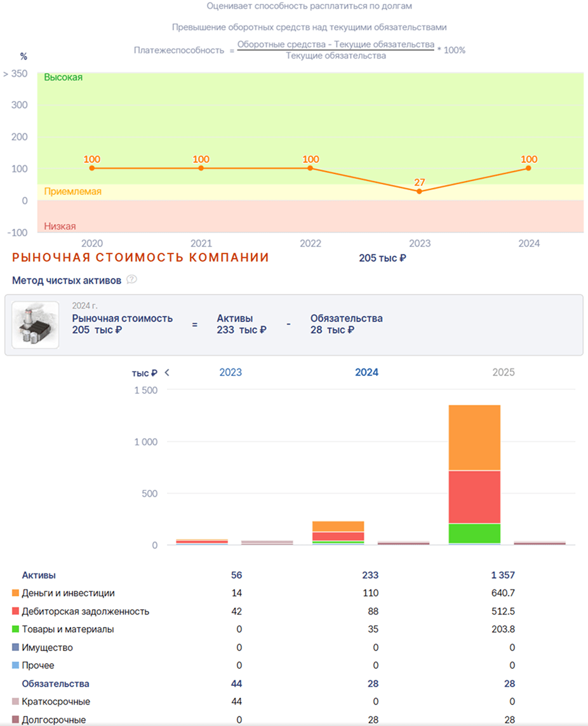
Task: Select the 2023 year tab in asset chart
Action: tap(231, 372)
